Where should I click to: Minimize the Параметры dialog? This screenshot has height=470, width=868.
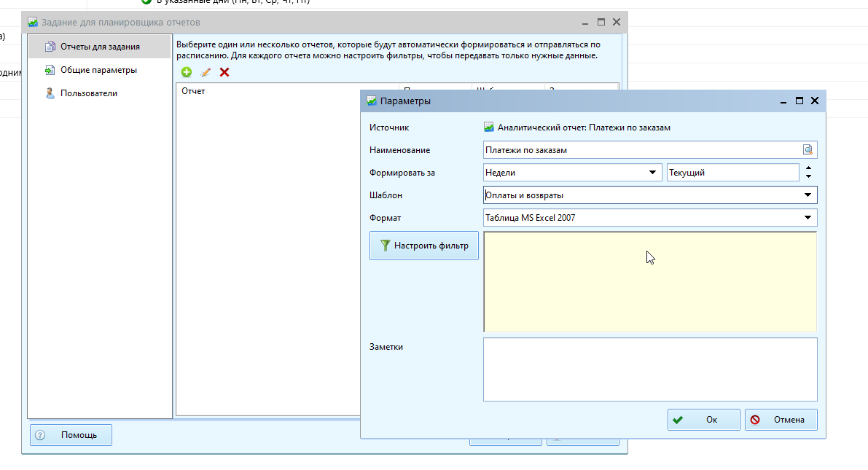783,102
